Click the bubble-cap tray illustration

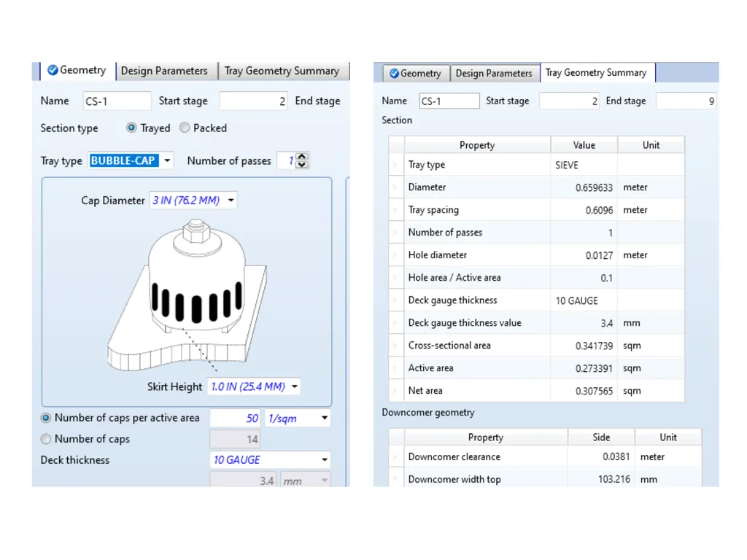pyautogui.click(x=187, y=295)
